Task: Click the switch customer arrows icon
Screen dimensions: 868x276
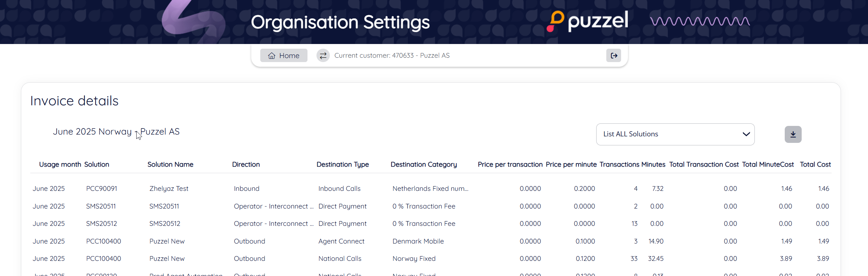Action: (323, 56)
